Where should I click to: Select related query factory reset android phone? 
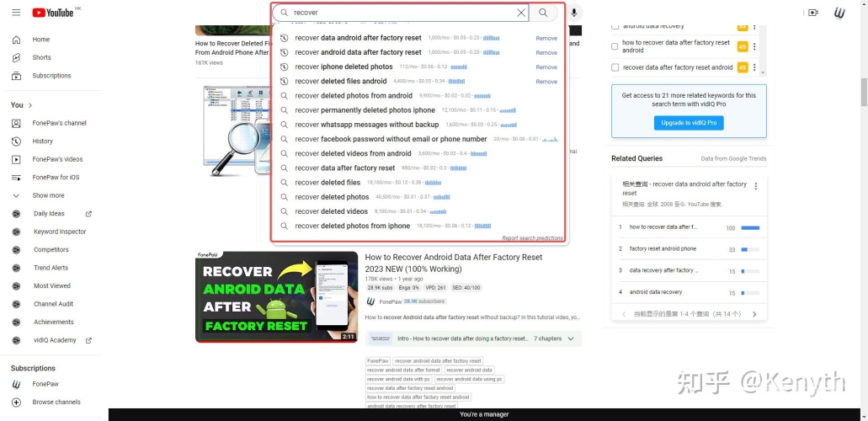point(663,248)
